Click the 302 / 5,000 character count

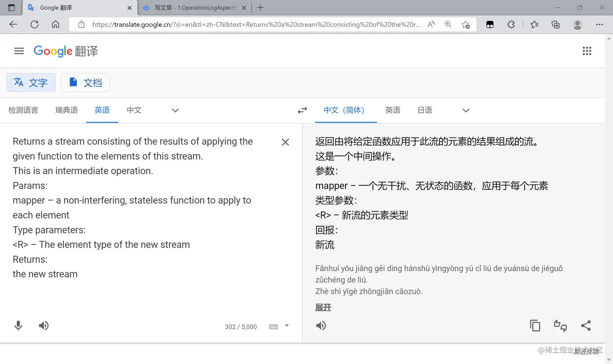tap(241, 327)
